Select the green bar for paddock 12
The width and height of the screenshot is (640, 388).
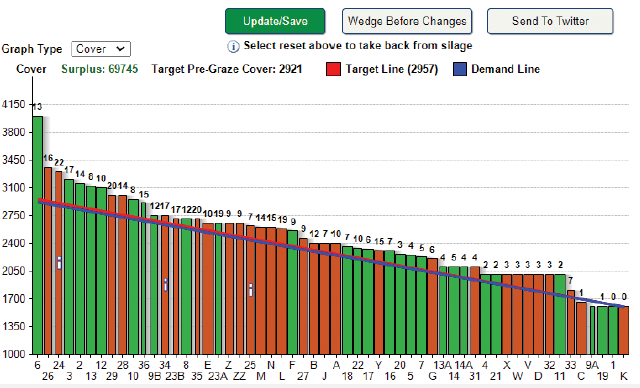[102, 270]
